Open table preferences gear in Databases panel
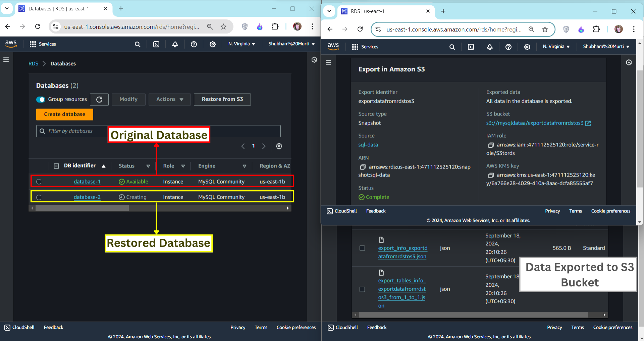Screen dimensions: 644x341 [279, 146]
